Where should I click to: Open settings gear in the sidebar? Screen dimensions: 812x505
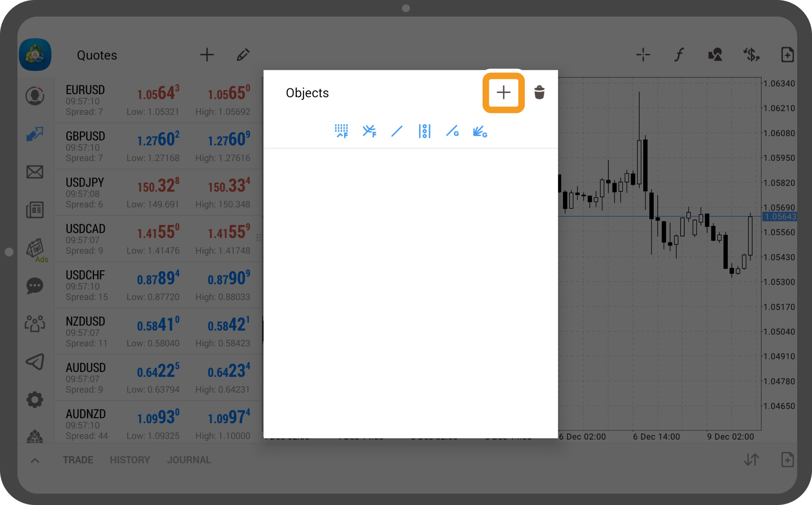click(35, 399)
